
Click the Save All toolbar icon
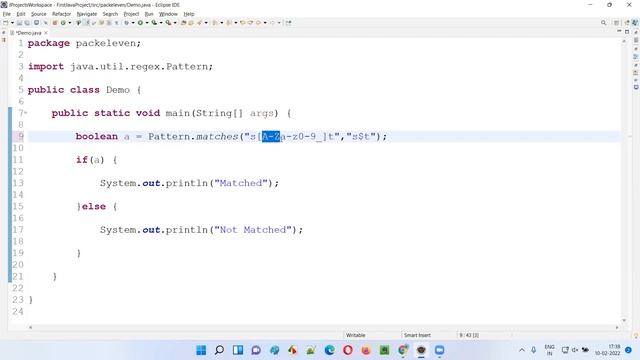[x=27, y=23]
